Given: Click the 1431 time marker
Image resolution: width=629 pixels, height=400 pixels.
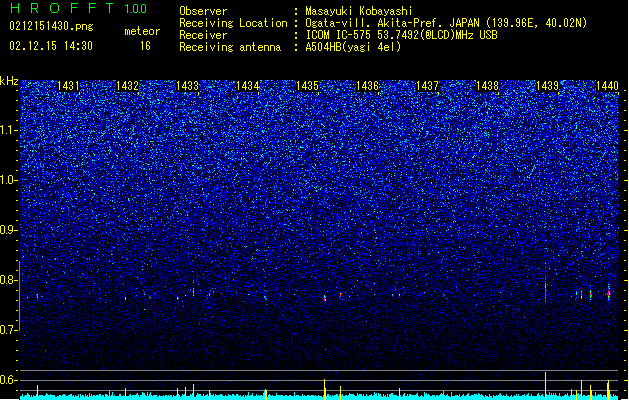Looking at the screenshot, I should click(x=68, y=86).
